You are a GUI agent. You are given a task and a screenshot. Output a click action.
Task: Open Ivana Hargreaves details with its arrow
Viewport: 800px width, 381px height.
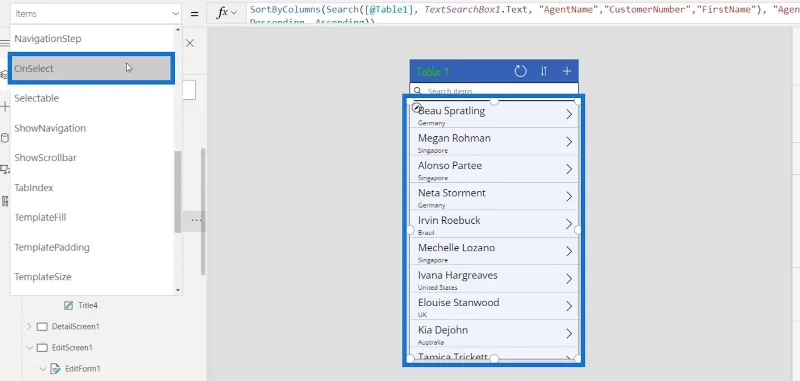point(569,279)
